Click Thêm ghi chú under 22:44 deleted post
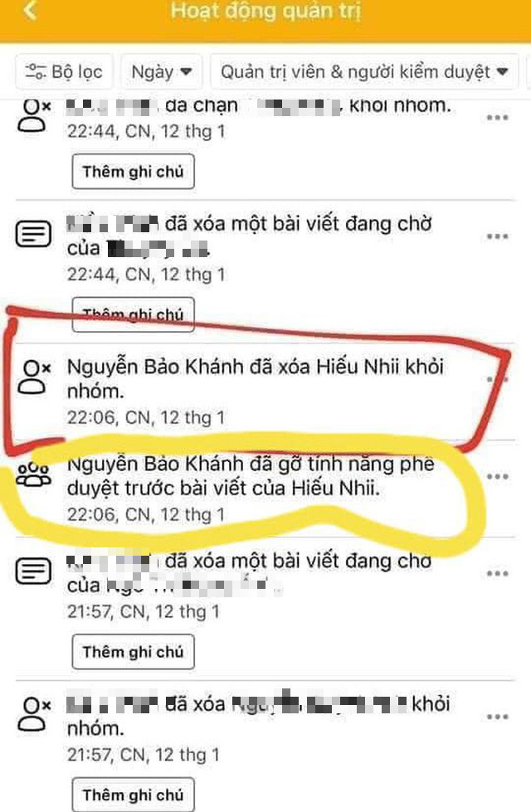 click(133, 314)
